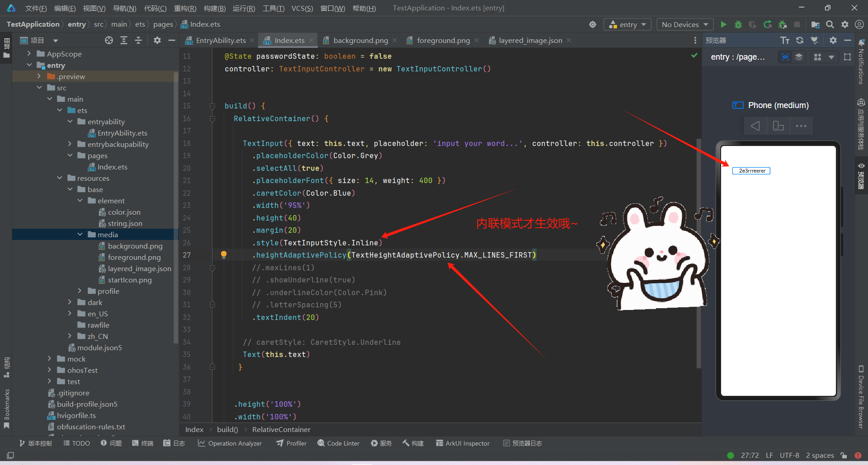Rotate the preview device orientation
Image resolution: width=868 pixels, height=465 pixels.
coord(778,126)
